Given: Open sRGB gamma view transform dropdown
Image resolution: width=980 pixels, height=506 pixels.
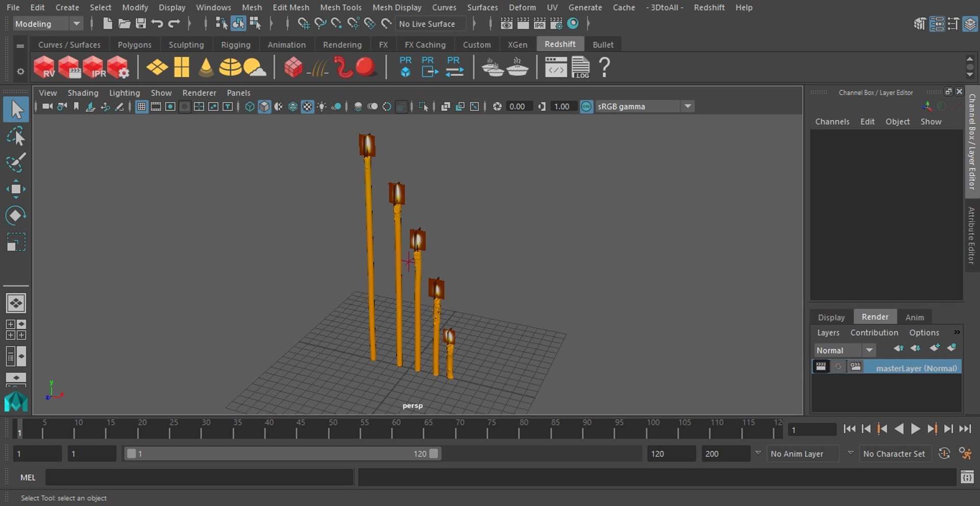Looking at the screenshot, I should pyautogui.click(x=688, y=107).
